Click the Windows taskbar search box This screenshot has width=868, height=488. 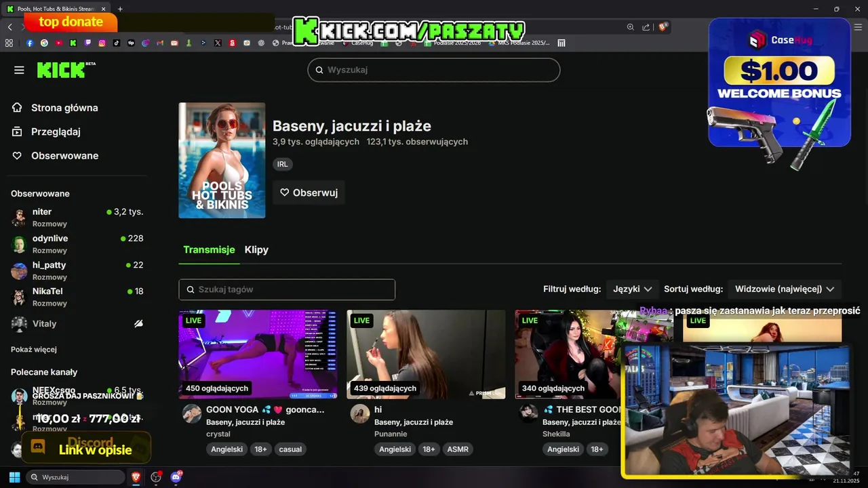(x=75, y=477)
